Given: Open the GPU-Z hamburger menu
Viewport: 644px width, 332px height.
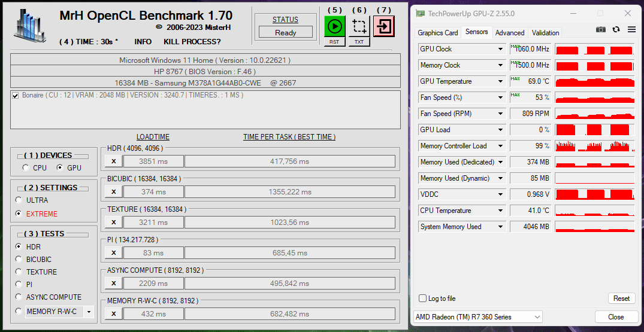Looking at the screenshot, I should [x=631, y=29].
